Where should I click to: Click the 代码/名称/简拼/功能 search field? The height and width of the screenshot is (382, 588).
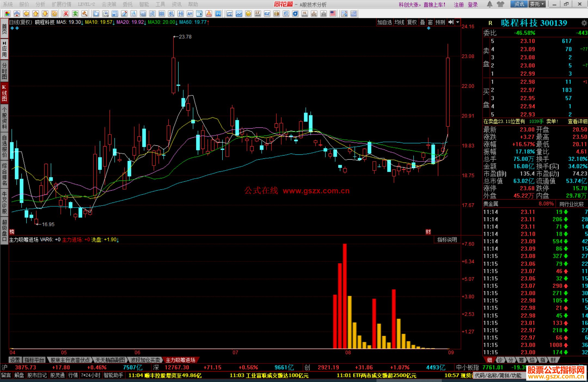[x=498, y=375]
